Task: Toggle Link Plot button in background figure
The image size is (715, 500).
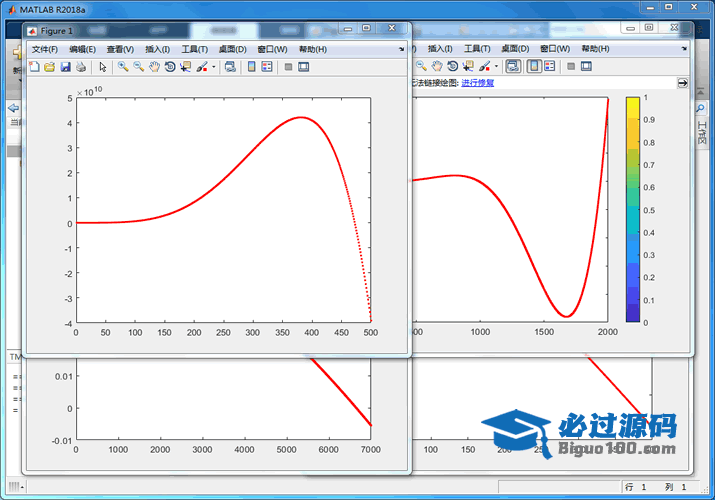Action: click(x=513, y=67)
